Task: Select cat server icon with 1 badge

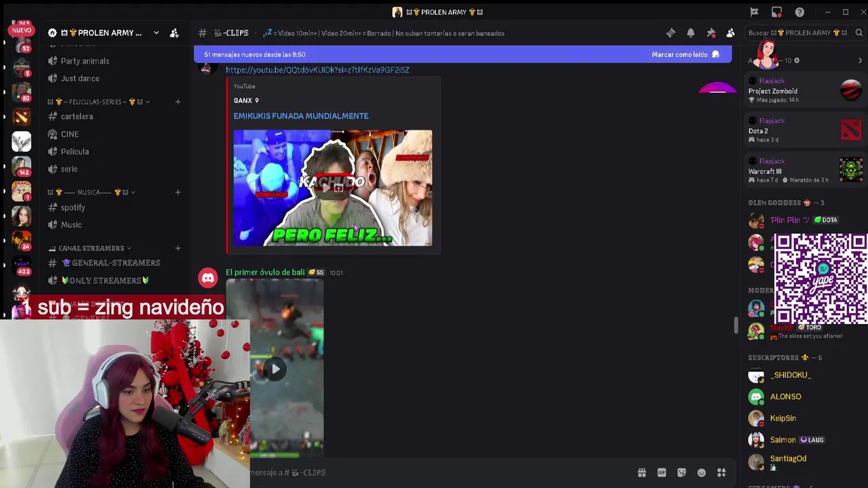Action: click(x=21, y=191)
